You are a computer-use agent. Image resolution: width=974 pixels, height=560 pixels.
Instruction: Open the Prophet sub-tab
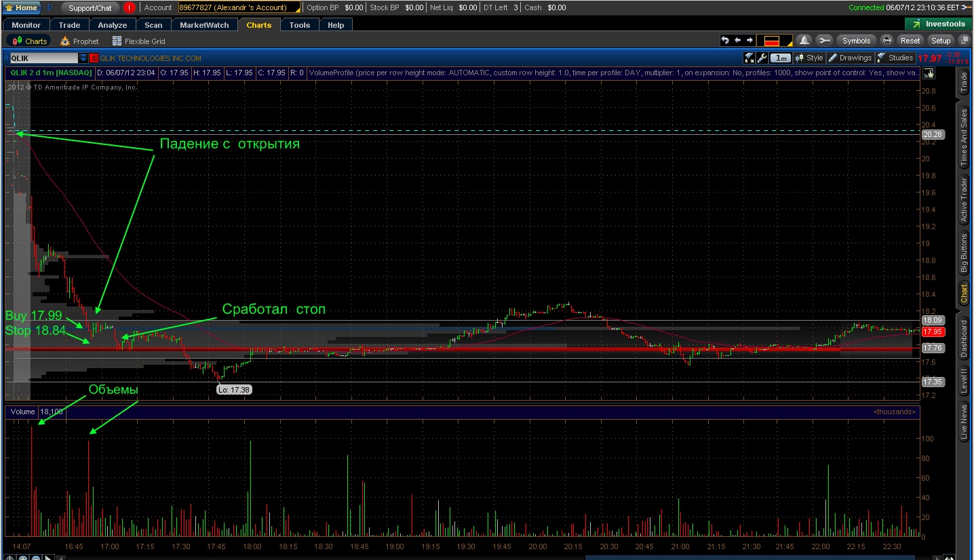[x=79, y=41]
